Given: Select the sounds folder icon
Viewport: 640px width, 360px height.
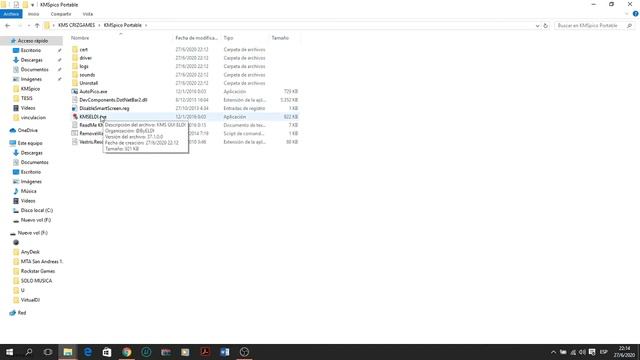Looking at the screenshot, I should point(75,75).
